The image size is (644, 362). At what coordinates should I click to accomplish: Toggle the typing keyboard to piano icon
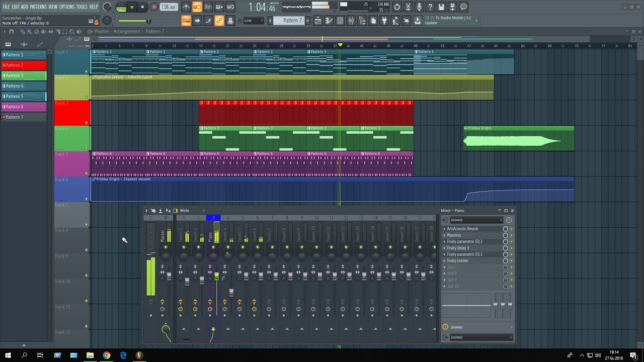click(186, 21)
